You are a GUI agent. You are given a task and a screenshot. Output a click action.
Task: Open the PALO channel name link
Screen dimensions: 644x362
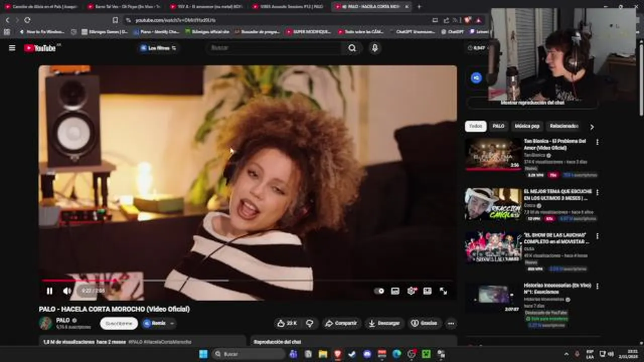pyautogui.click(x=63, y=320)
